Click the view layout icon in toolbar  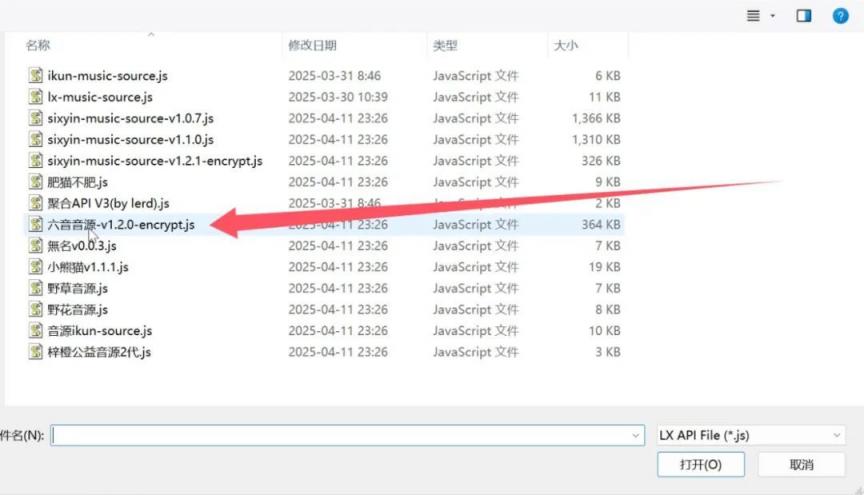click(754, 16)
